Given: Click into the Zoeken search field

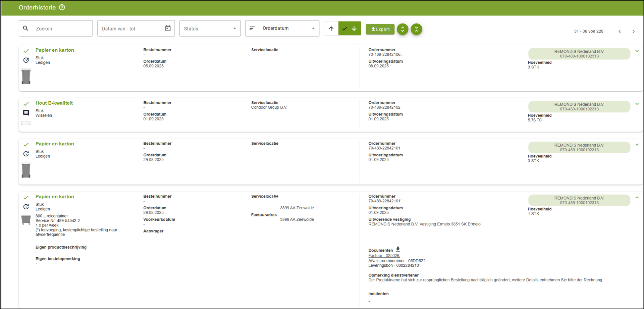Looking at the screenshot, I should [60, 29].
